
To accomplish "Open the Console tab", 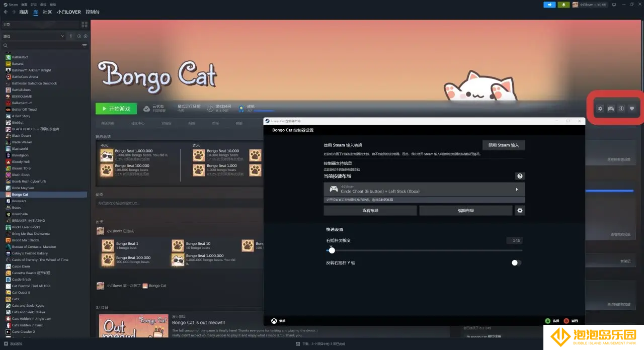I will click(x=93, y=12).
